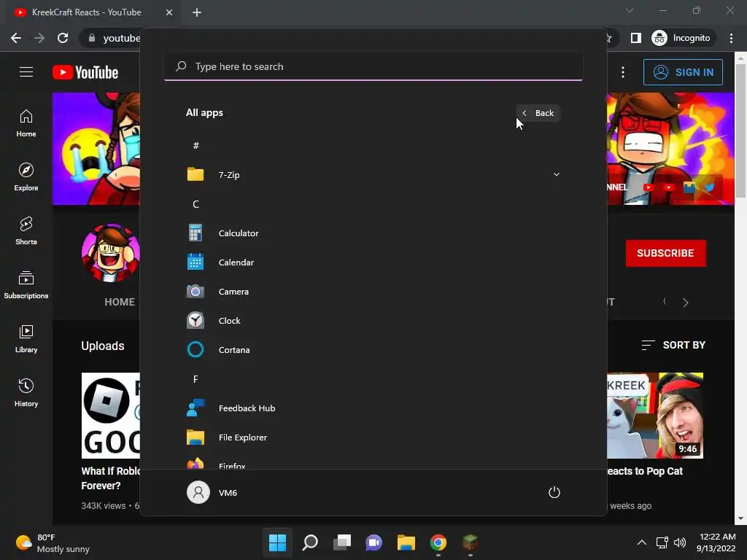Open the taskbar clock and date
Viewport: 747px width, 560px height.
[x=716, y=542]
